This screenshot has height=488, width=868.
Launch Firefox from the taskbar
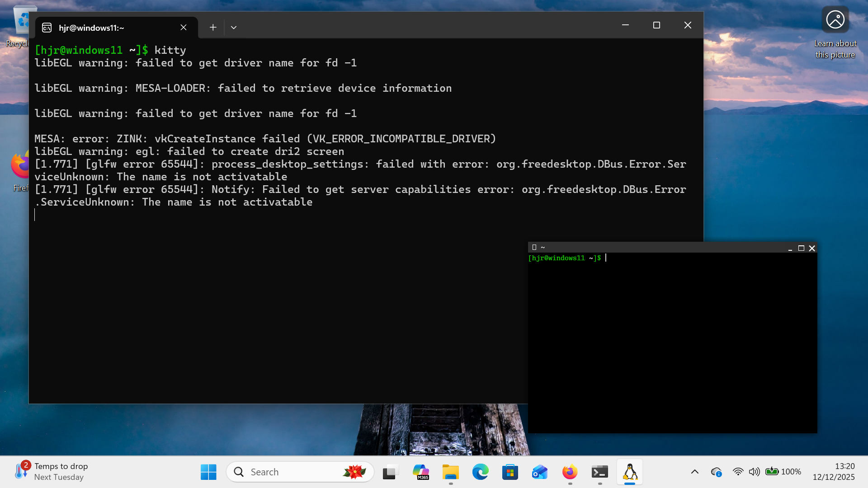tap(570, 472)
